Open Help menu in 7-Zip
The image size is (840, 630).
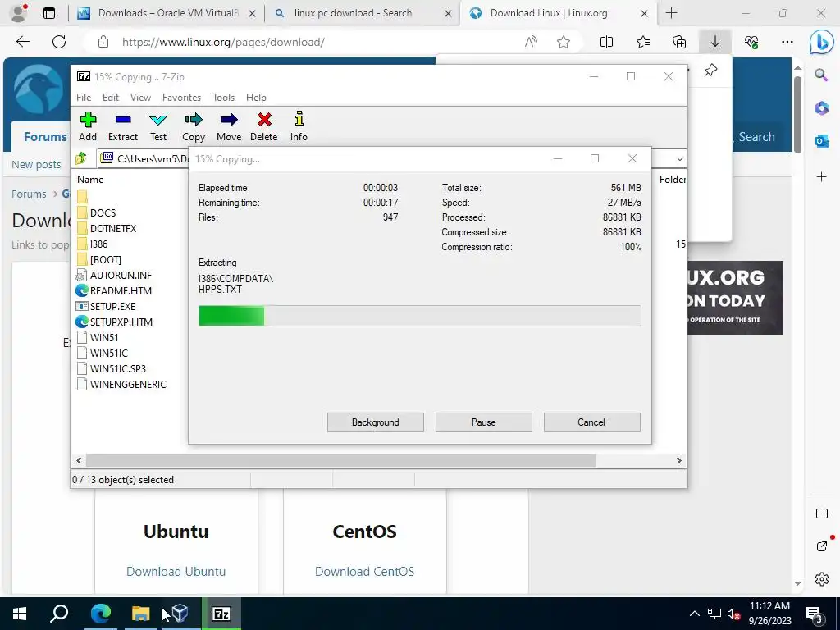pyautogui.click(x=256, y=98)
